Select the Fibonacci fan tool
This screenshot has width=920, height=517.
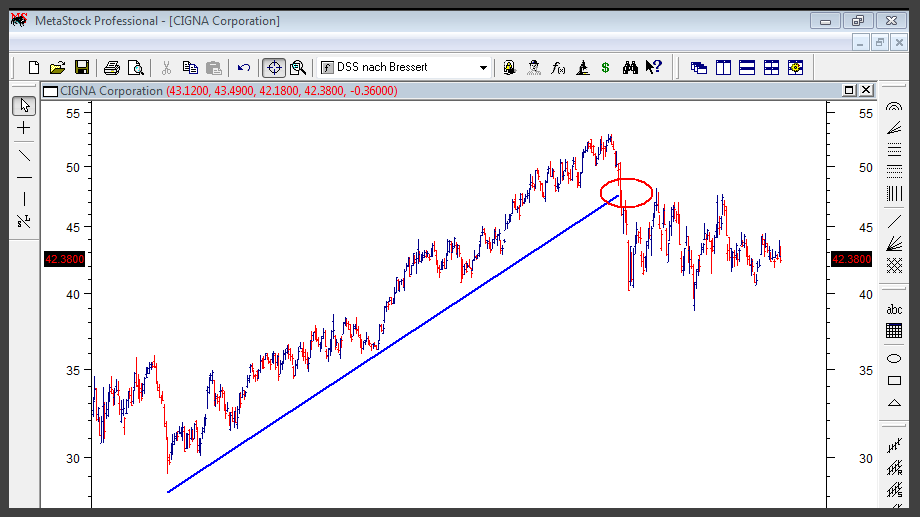pyautogui.click(x=894, y=127)
